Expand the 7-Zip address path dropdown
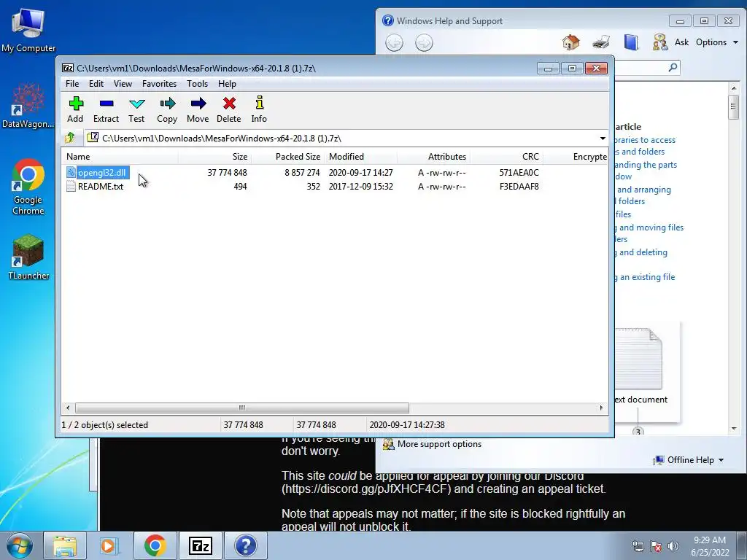 pos(603,139)
